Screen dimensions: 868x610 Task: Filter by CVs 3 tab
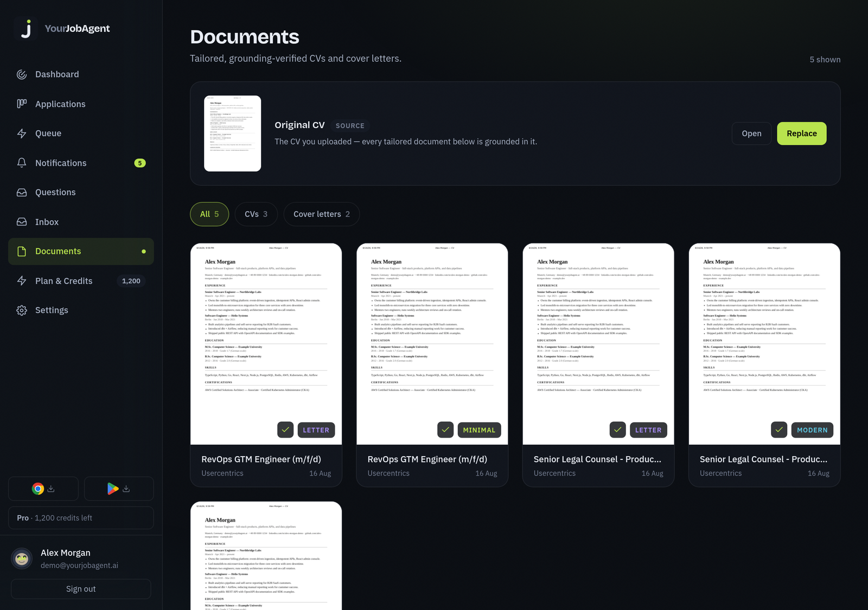coord(256,214)
